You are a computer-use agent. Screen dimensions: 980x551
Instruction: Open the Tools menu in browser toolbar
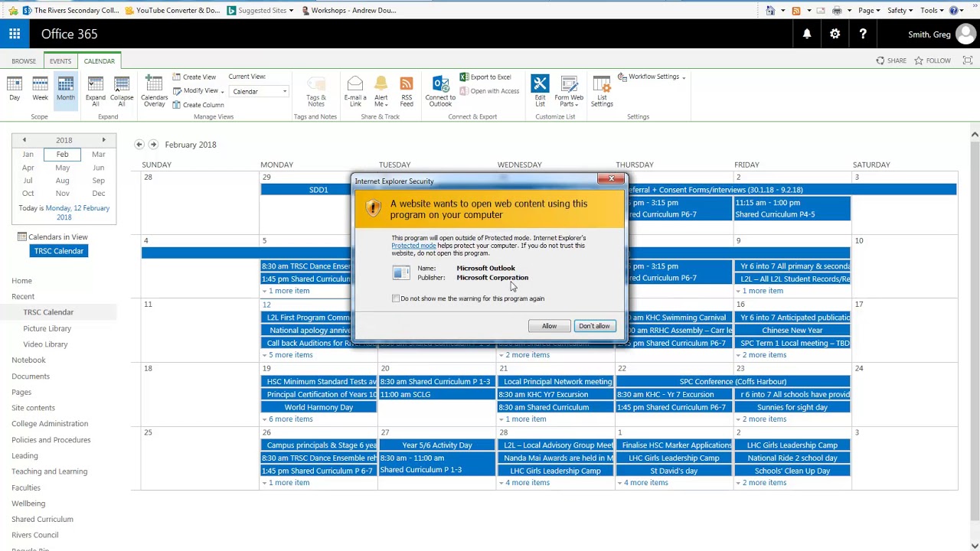coord(932,11)
